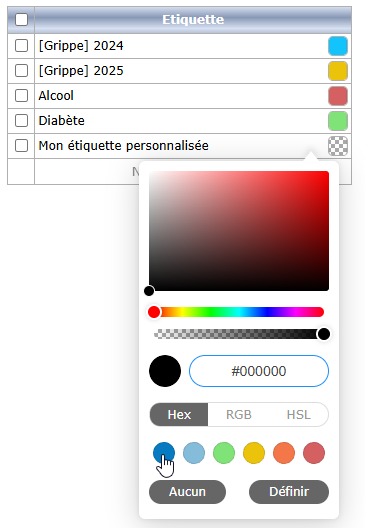Screen dimensions: 365x528
Task: Click the hue slider handle
Action: pyautogui.click(x=154, y=312)
